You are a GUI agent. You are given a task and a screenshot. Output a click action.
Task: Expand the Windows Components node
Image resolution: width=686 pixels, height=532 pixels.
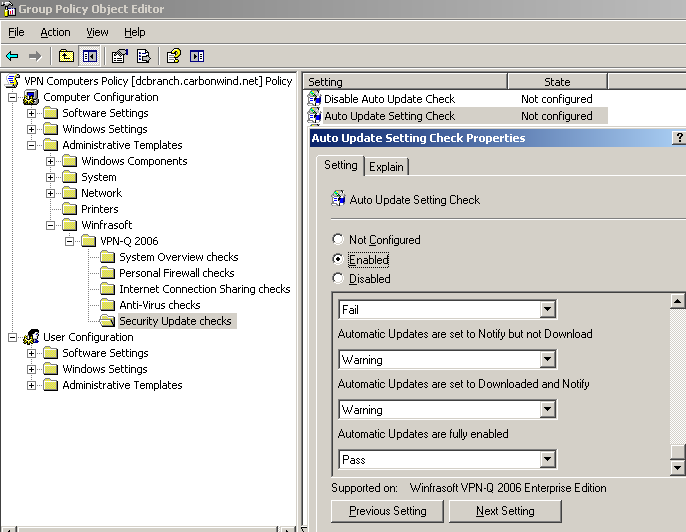coord(50,161)
